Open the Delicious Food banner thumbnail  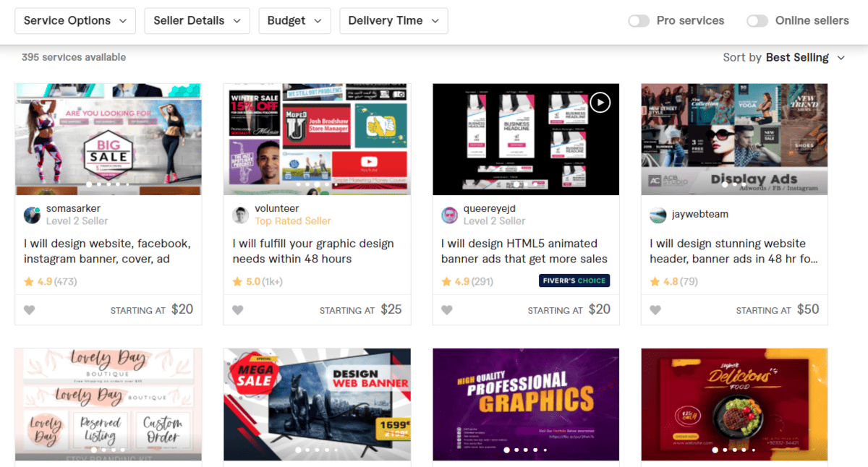pyautogui.click(x=734, y=404)
